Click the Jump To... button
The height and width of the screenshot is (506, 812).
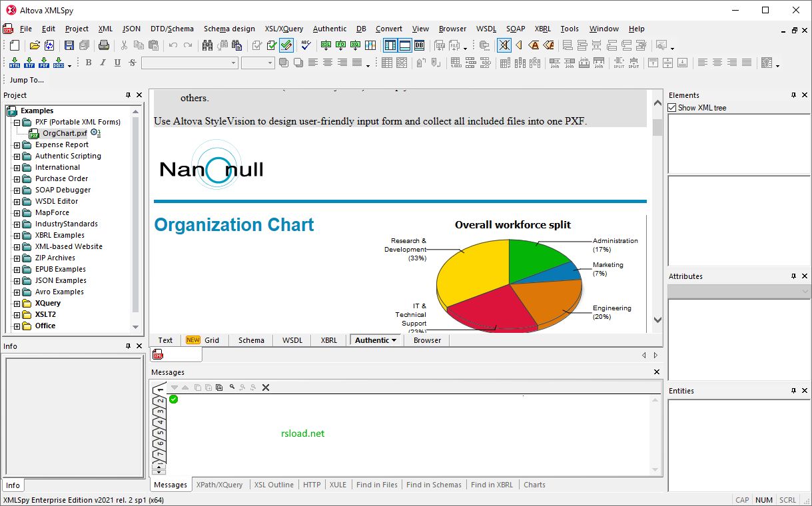tap(27, 80)
